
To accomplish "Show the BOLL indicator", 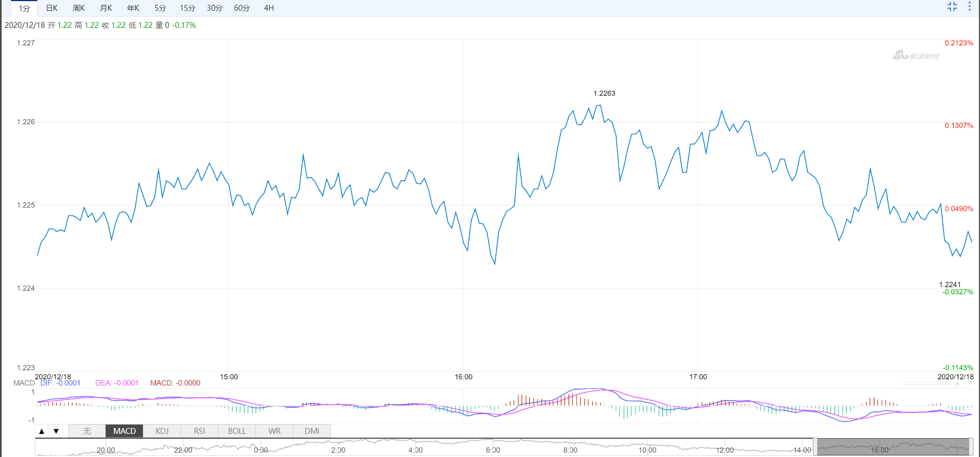I will click(x=237, y=431).
